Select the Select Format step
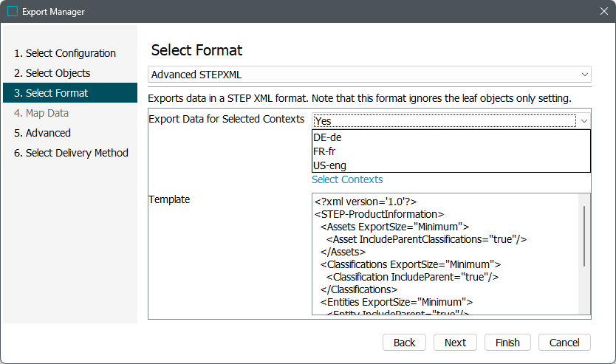The image size is (616, 364). pos(56,93)
